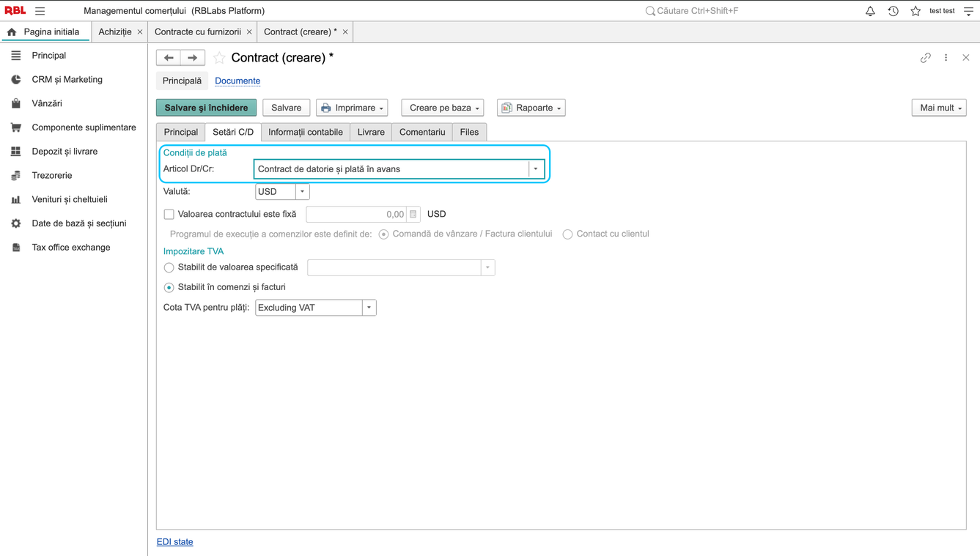980x556 pixels.
Task: Copy link using chain icon
Action: [x=926, y=58]
